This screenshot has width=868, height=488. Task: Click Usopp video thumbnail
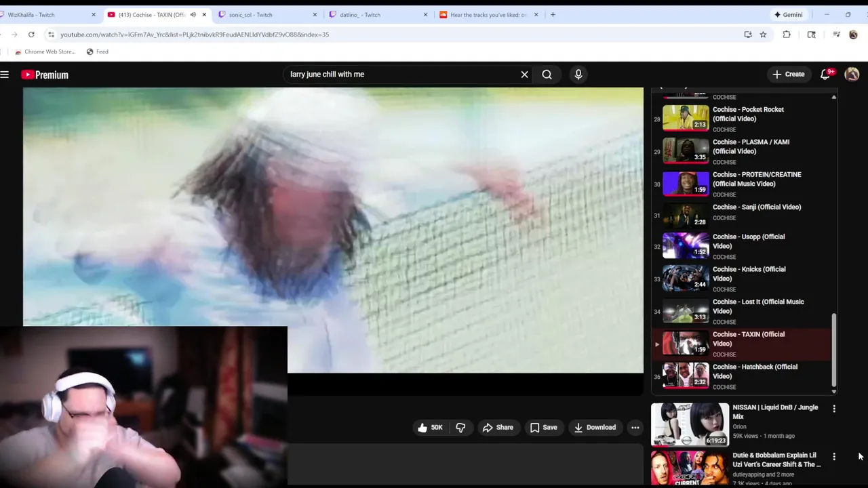pyautogui.click(x=686, y=245)
